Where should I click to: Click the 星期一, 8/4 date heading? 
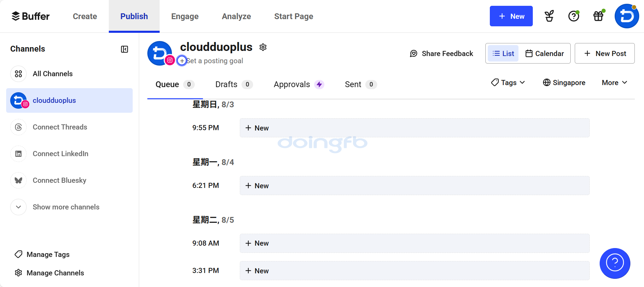pos(213,162)
